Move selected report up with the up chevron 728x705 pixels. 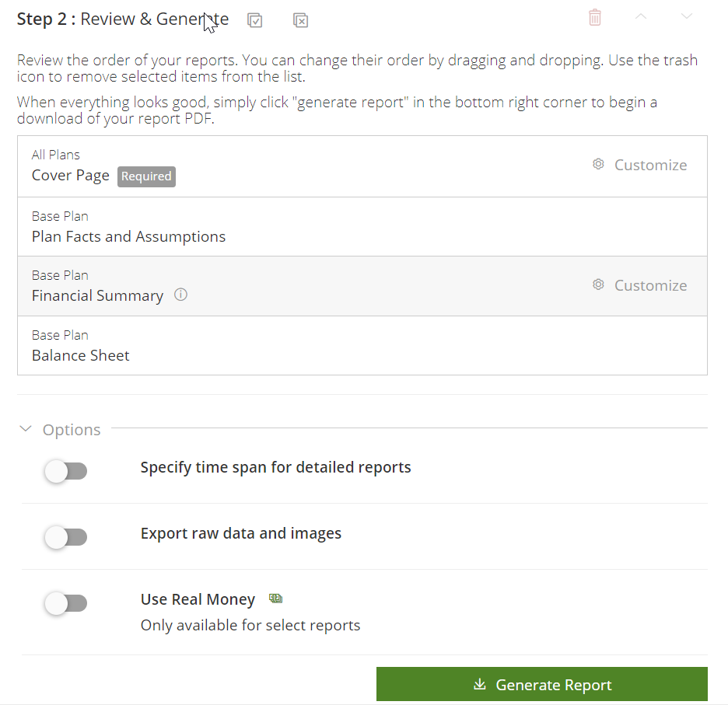tap(641, 16)
